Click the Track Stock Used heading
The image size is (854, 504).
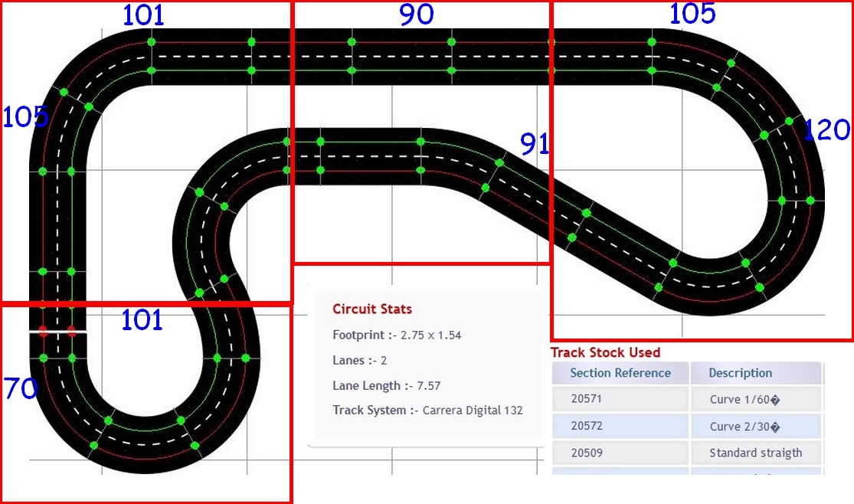(605, 352)
